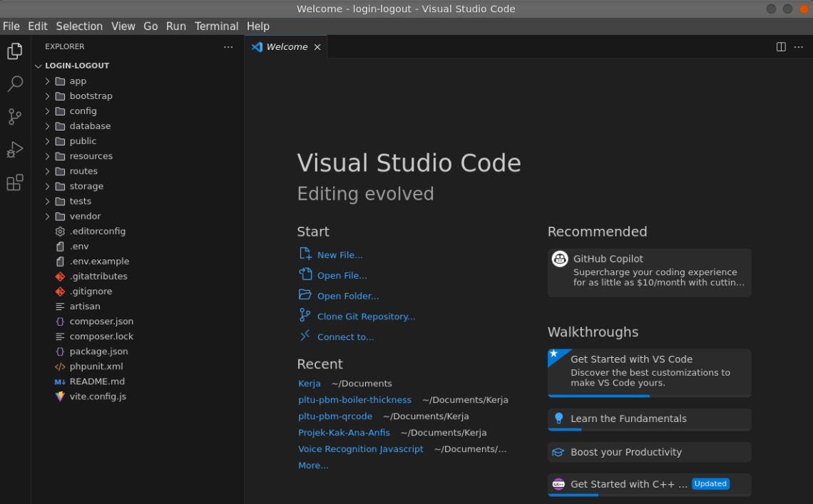
Task: Open recent Voice Recognition Javascript project
Action: (x=360, y=449)
